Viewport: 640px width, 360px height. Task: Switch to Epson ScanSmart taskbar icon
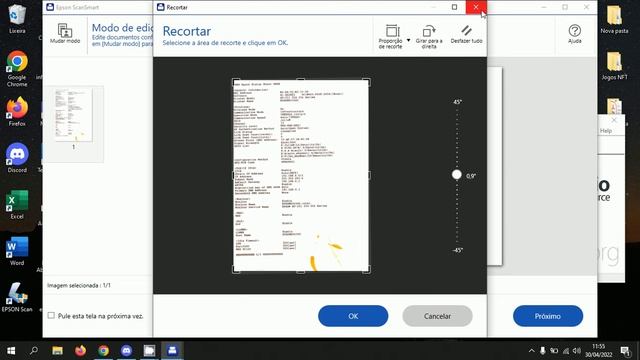(x=172, y=350)
